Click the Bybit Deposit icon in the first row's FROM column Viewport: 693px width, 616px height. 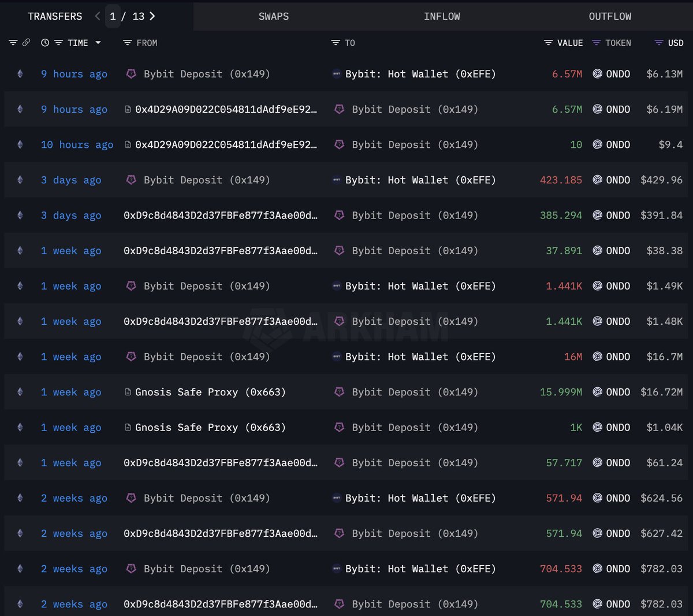coord(132,74)
